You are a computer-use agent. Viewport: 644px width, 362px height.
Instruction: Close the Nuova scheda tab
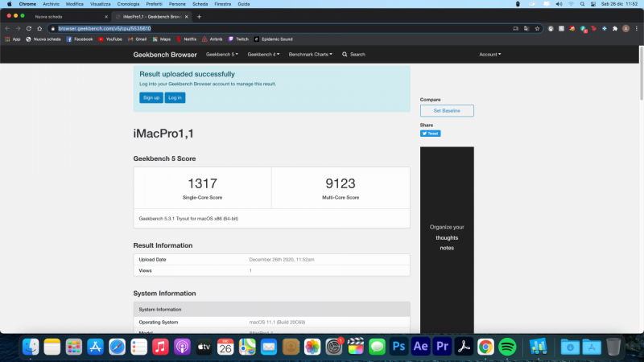106,17
